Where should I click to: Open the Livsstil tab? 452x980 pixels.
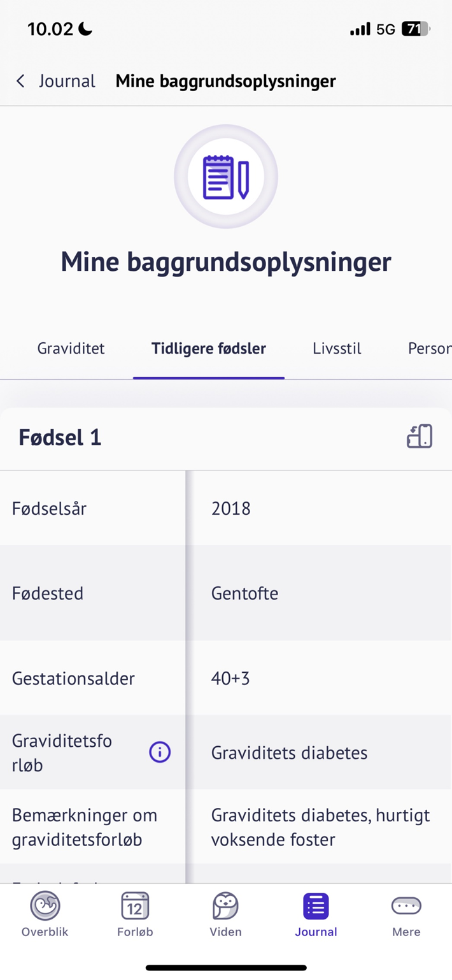point(337,349)
